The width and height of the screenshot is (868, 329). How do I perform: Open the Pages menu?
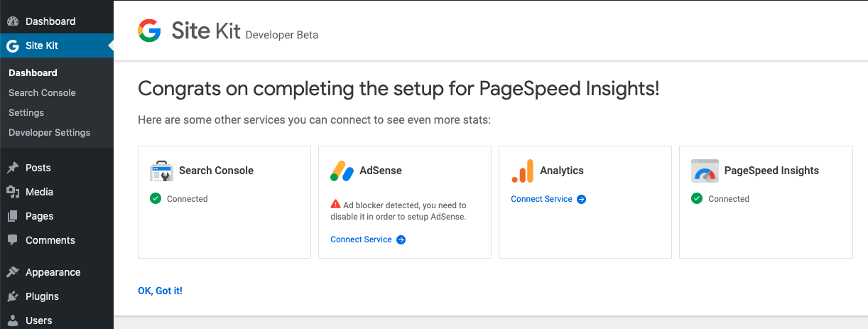[57, 216]
